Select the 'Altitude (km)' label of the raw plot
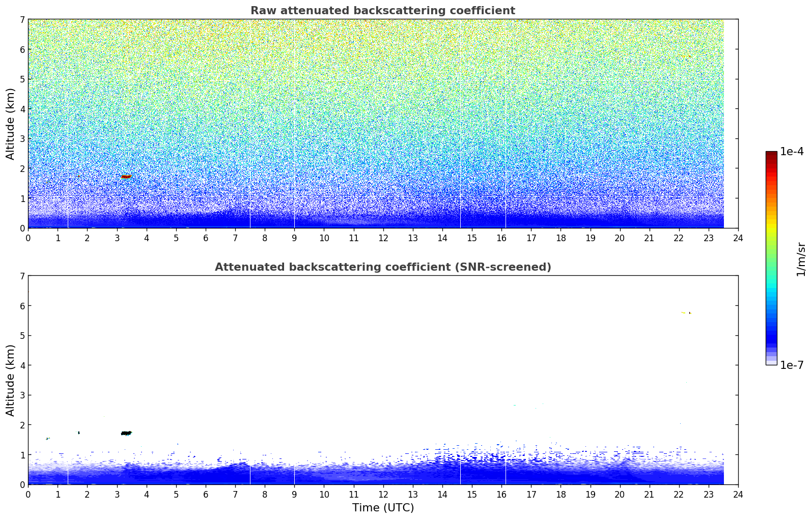The height and width of the screenshot is (519, 812). tap(10, 124)
